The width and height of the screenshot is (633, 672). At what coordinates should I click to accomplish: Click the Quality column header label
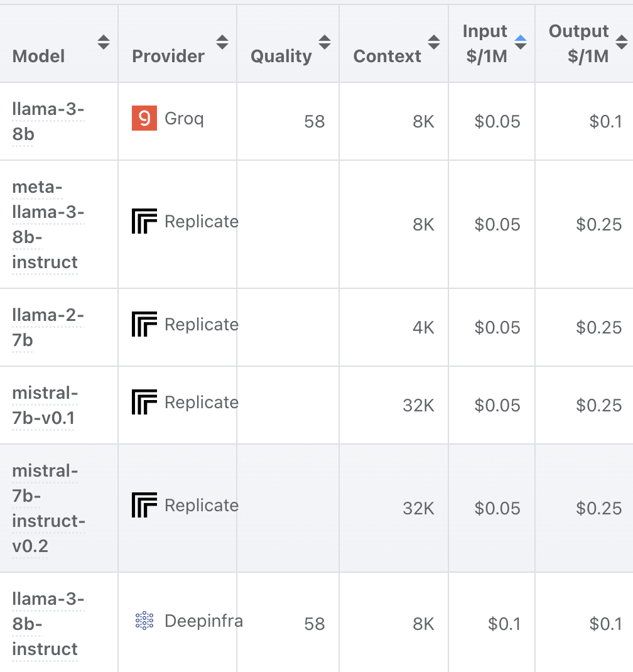pyautogui.click(x=281, y=56)
